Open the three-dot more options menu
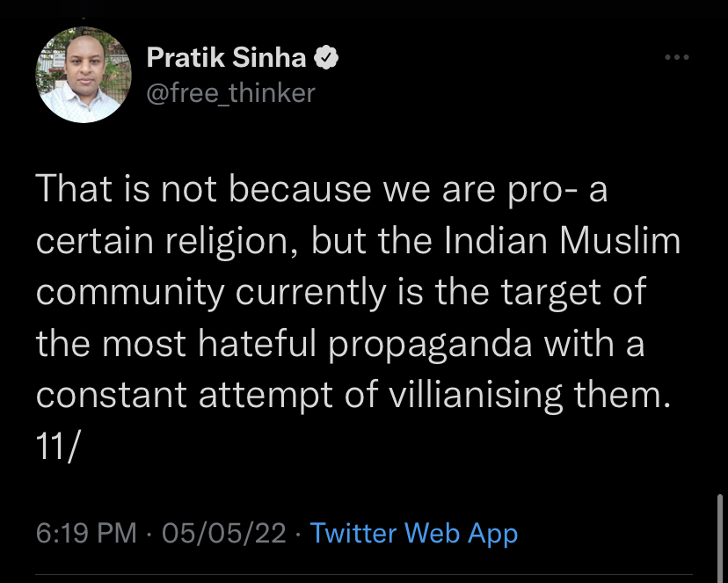Screen dimensions: 728x583 (x=676, y=58)
